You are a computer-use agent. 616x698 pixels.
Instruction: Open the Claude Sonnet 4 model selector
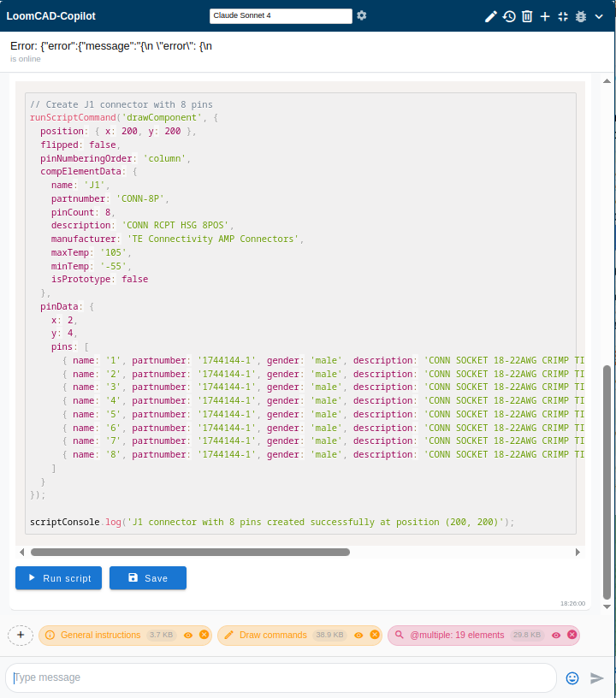pyautogui.click(x=281, y=15)
